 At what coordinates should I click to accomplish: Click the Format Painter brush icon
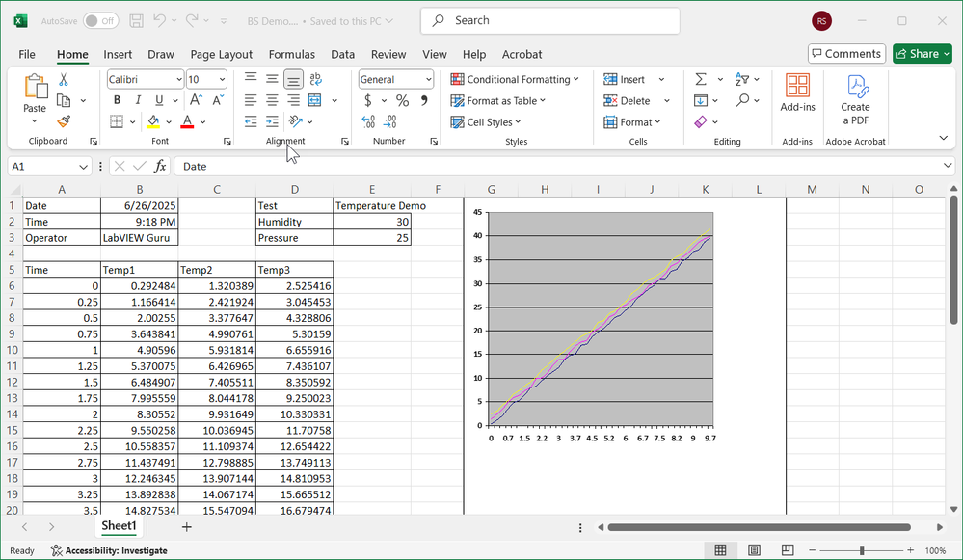64,121
